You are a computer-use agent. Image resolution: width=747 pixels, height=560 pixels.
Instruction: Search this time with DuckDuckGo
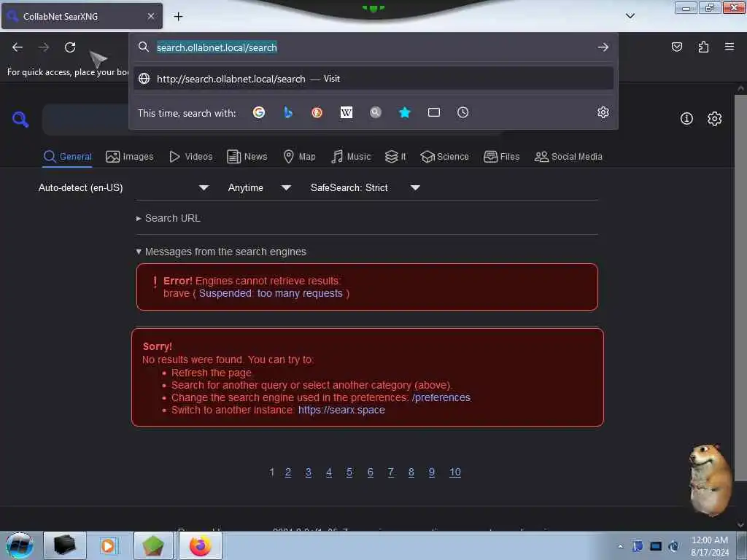coord(317,112)
